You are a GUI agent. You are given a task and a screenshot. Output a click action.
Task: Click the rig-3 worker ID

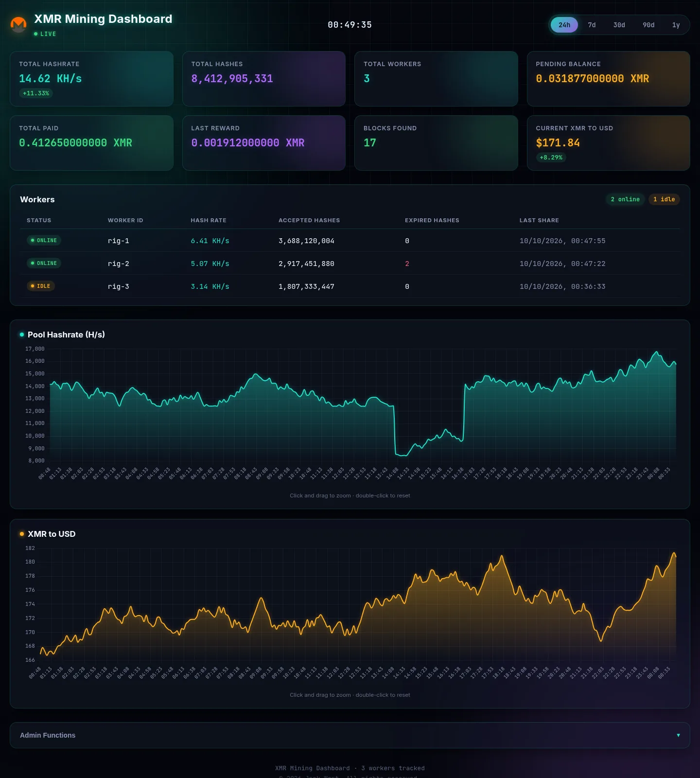coord(119,286)
